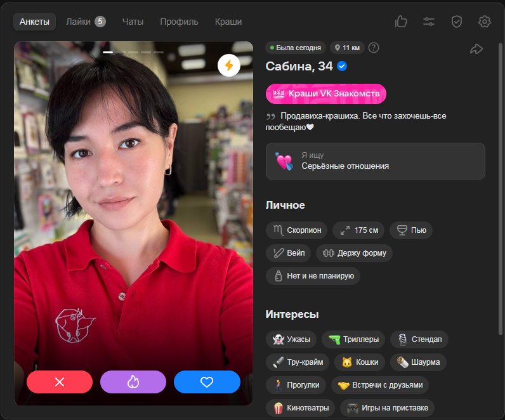Click the Интересы section heading
Screen dimensions: 505x420
tap(292, 314)
